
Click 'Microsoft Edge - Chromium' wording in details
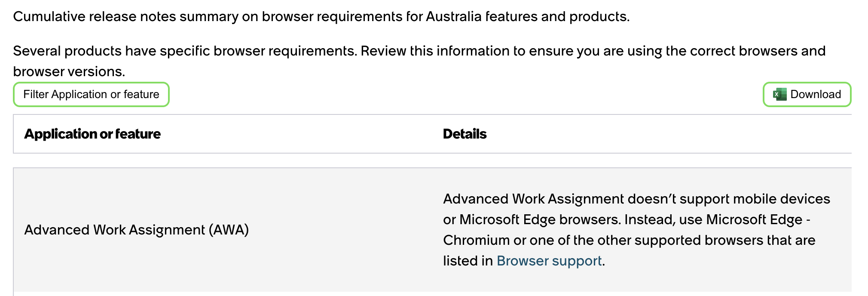(627, 230)
